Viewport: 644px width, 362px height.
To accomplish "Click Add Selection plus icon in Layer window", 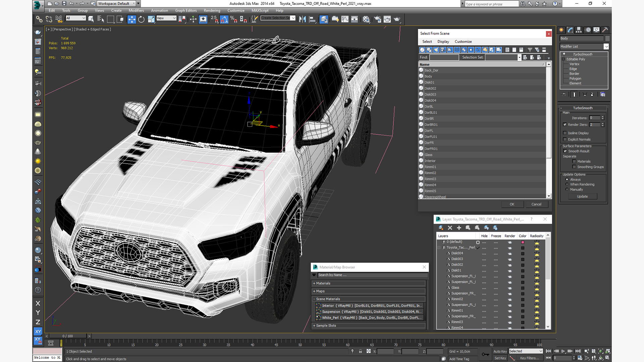I will click(x=459, y=228).
